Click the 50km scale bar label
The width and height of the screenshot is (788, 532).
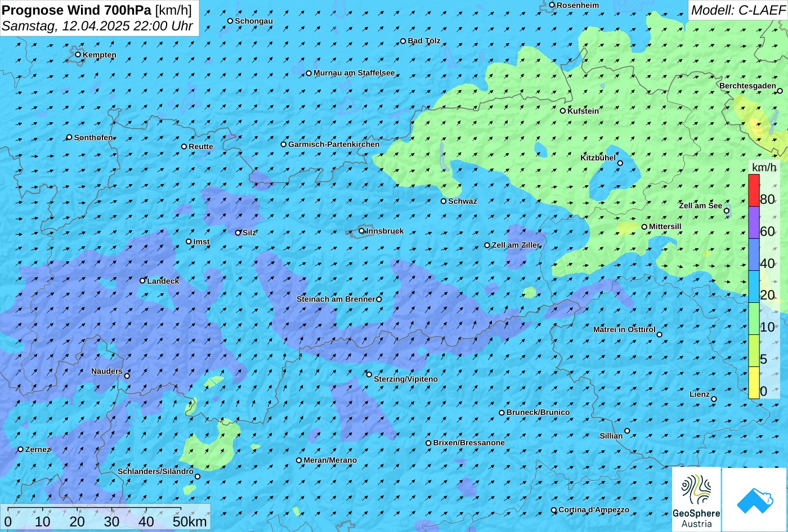190,521
